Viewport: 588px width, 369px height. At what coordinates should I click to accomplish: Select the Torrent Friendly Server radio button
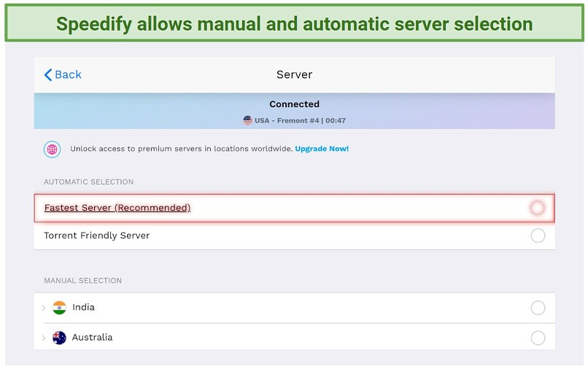pyautogui.click(x=538, y=236)
